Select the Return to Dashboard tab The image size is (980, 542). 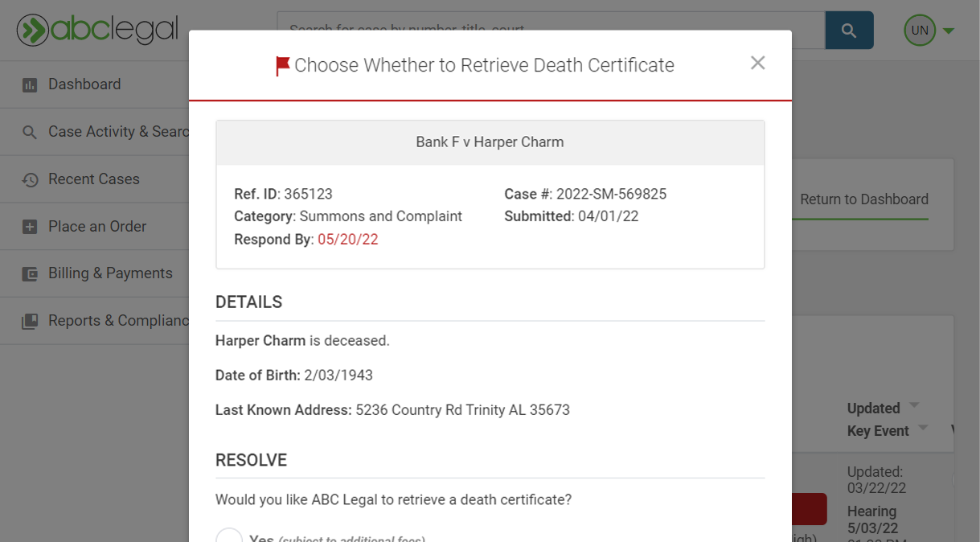pos(863,199)
